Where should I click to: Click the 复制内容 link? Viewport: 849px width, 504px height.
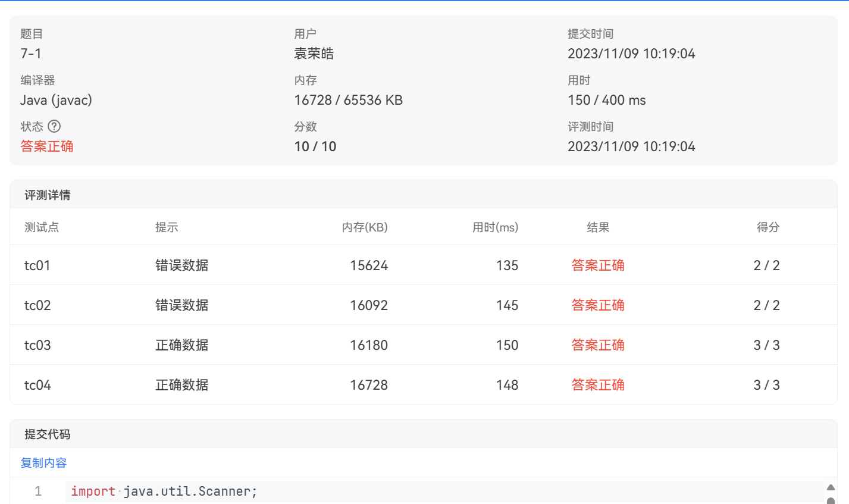click(43, 463)
